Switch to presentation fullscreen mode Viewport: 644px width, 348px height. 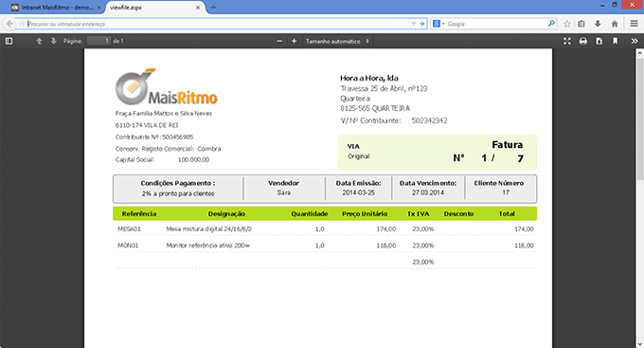click(x=567, y=41)
